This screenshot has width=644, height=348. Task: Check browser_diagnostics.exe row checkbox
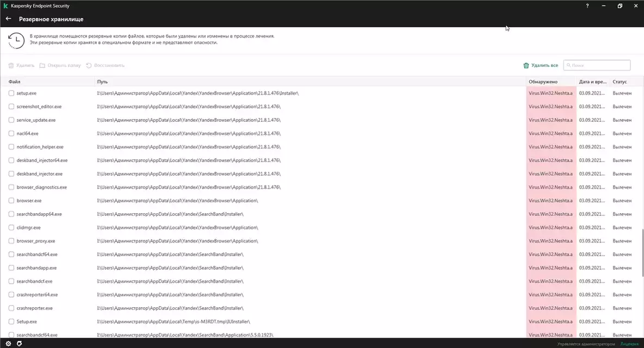click(x=11, y=187)
